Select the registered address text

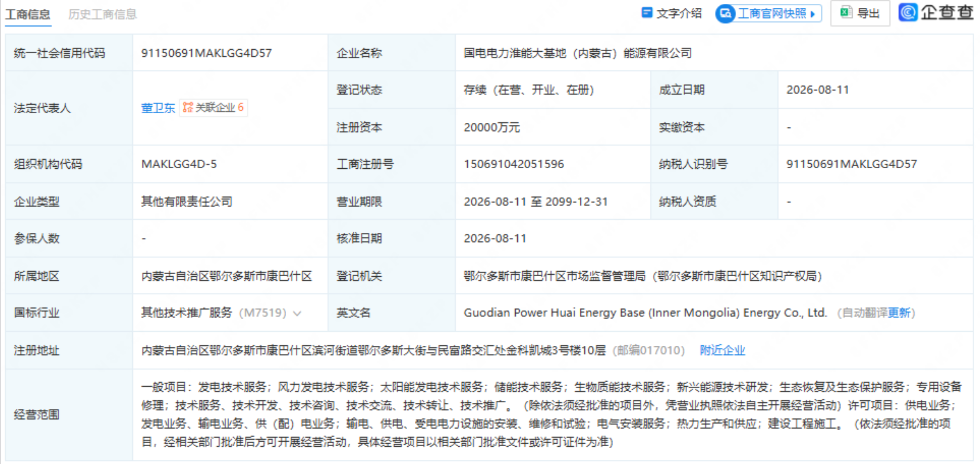(x=373, y=351)
